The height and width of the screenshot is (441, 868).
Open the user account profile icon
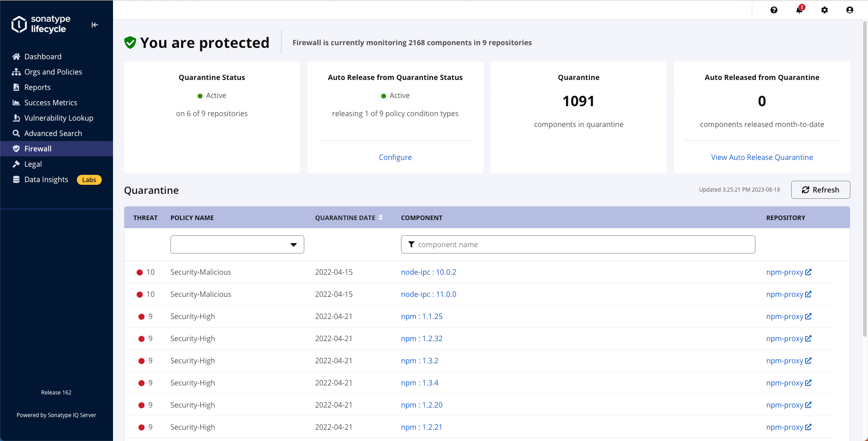coord(849,10)
